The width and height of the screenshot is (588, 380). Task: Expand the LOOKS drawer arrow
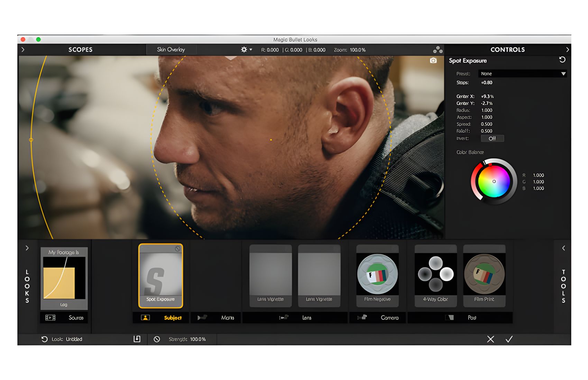27,248
